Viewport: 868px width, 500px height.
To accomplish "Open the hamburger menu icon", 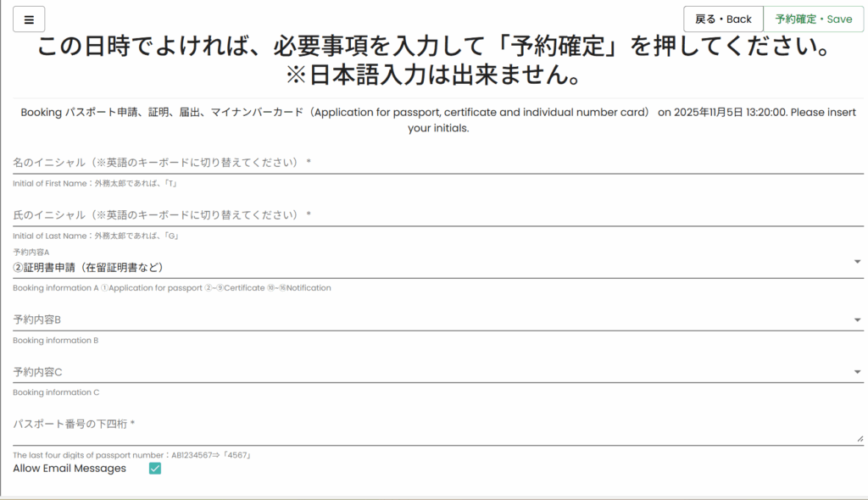I will (29, 19).
